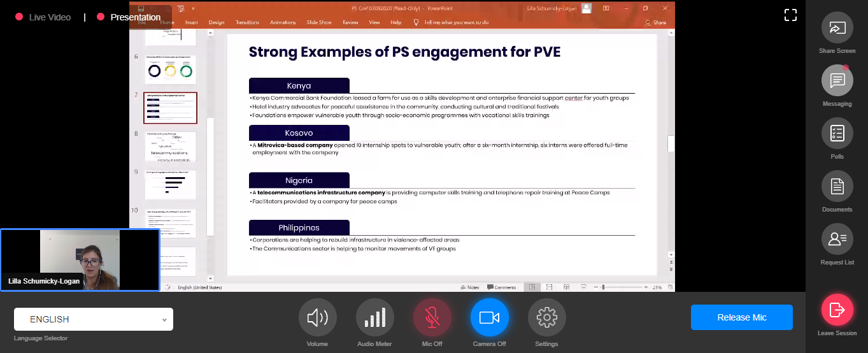Image resolution: width=868 pixels, height=353 pixels.
Task: Open Ribbon Display Options in PowerPoint
Action: pos(606,8)
